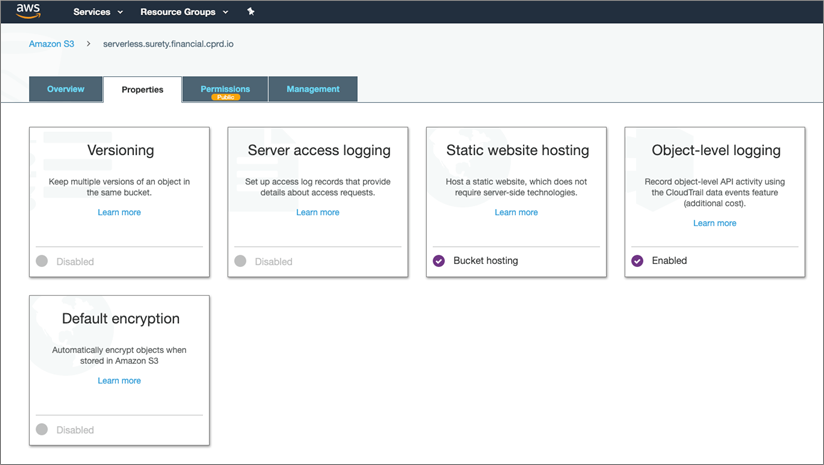Open the Static website hosting card title
824x465 pixels.
[518, 150]
